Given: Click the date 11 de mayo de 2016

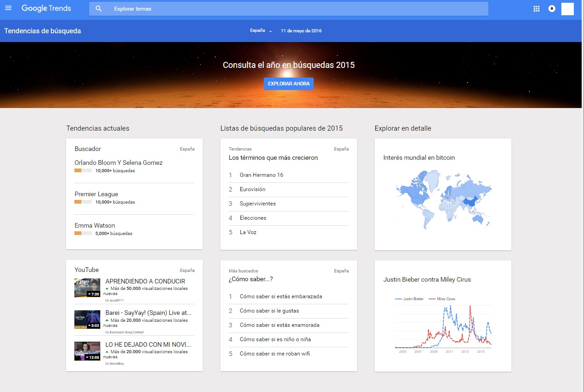Looking at the screenshot, I should point(301,31).
